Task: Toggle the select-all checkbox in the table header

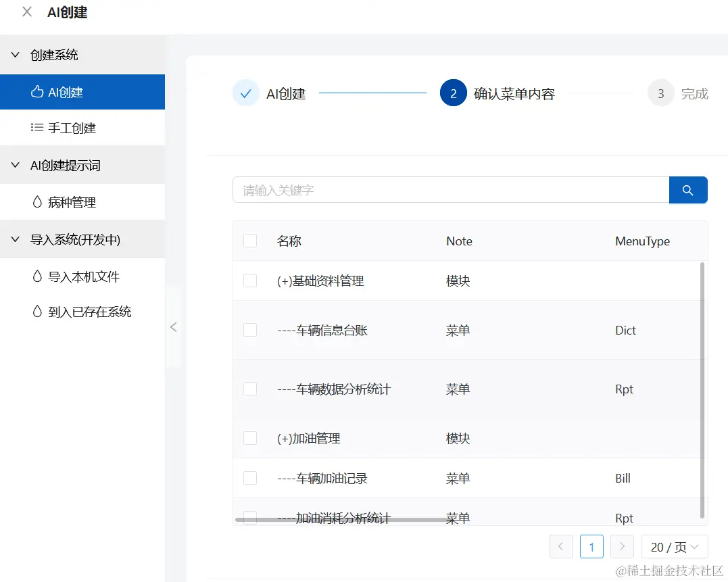Action: click(x=250, y=241)
